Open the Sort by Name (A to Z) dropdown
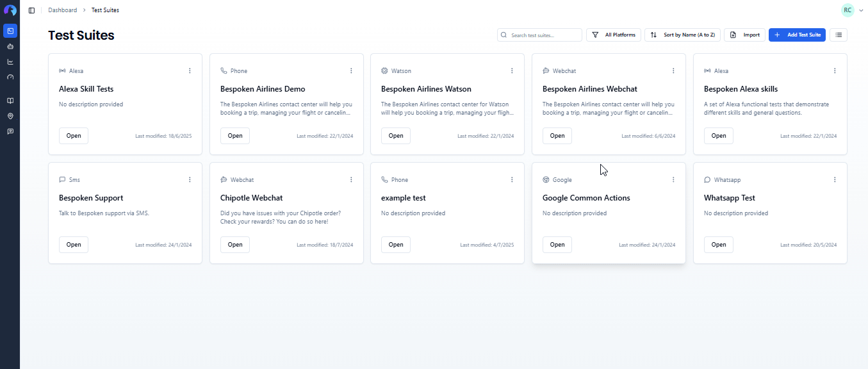The height and width of the screenshot is (369, 868). [x=683, y=35]
